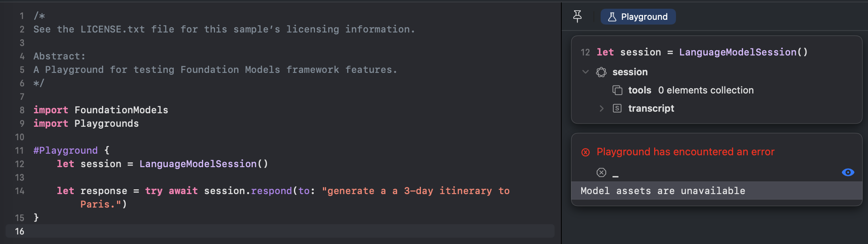Click line number 16 in the editor gutter
Screen dimensions: 868x244
click(19, 231)
